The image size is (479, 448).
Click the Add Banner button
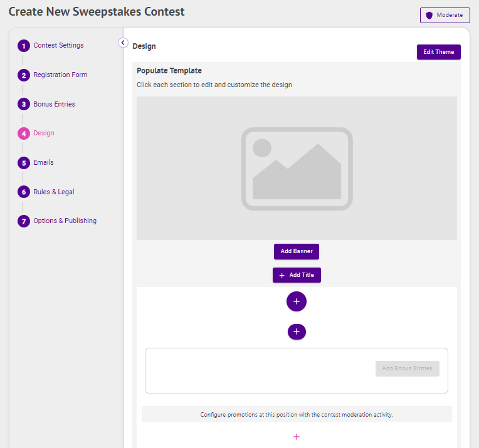coord(297,251)
